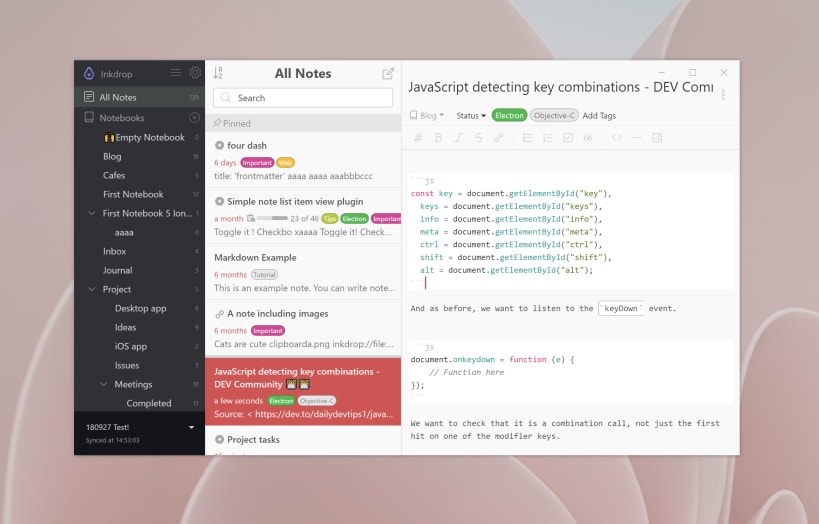Open the Cafes notebook
This screenshot has height=524, width=819.
pos(139,175)
